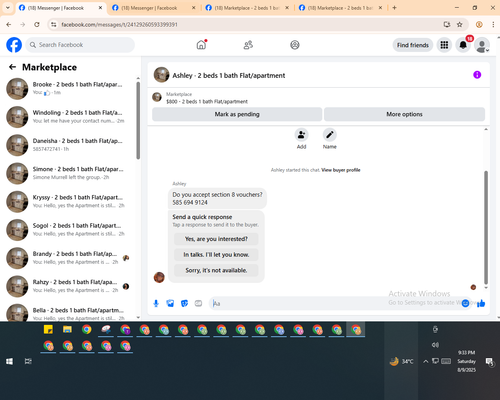Open Kryssy conversation in list
The width and height of the screenshot is (500, 400).
68,201
